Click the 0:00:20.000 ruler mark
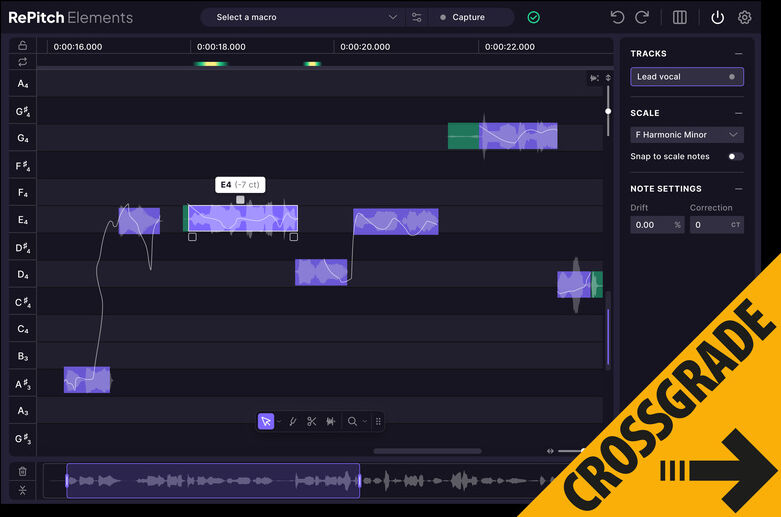This screenshot has height=517, width=781. pyautogui.click(x=365, y=47)
